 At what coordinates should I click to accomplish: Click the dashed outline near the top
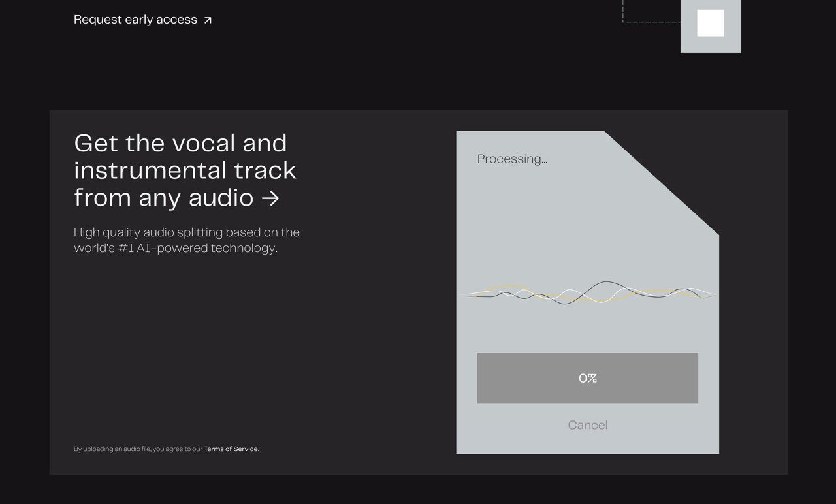(650, 22)
